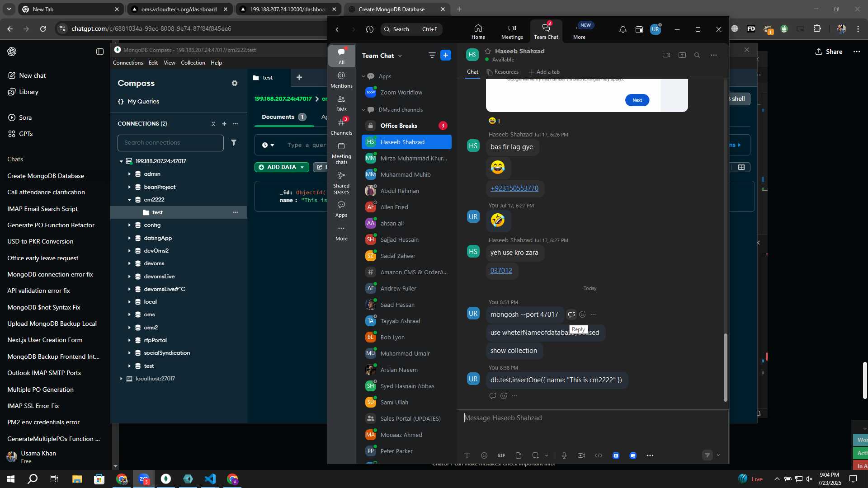This screenshot has width=868, height=488.
Task: Open the Windows Start menu
Action: (x=11, y=479)
